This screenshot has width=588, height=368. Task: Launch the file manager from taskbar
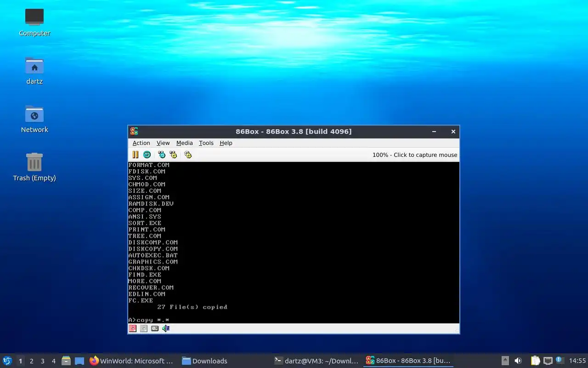click(x=66, y=361)
